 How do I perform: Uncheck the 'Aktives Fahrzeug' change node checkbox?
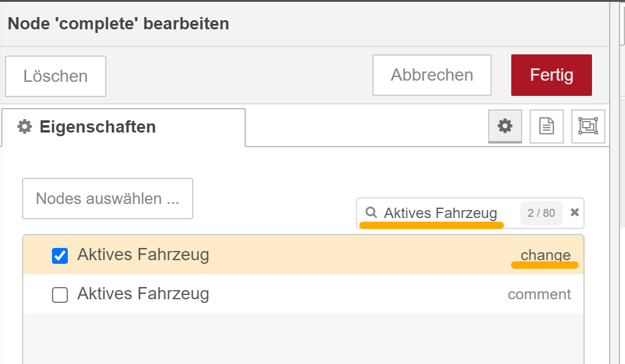click(60, 256)
